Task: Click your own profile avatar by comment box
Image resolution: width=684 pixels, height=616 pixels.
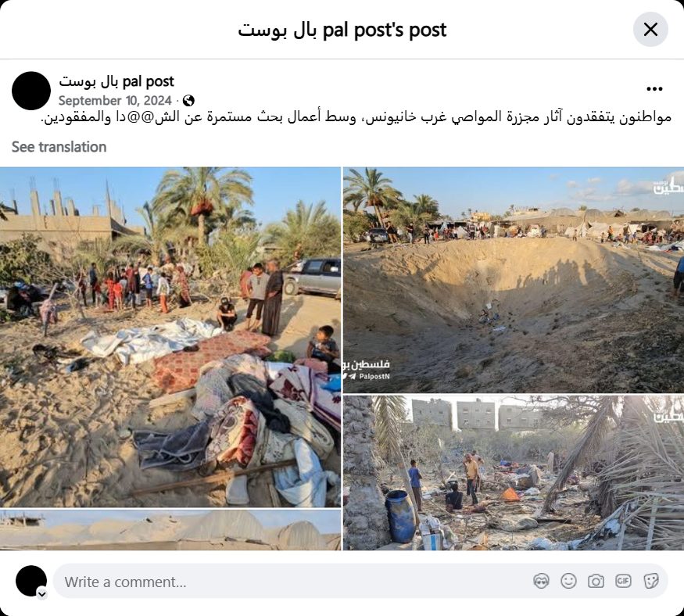Action: [x=31, y=581]
